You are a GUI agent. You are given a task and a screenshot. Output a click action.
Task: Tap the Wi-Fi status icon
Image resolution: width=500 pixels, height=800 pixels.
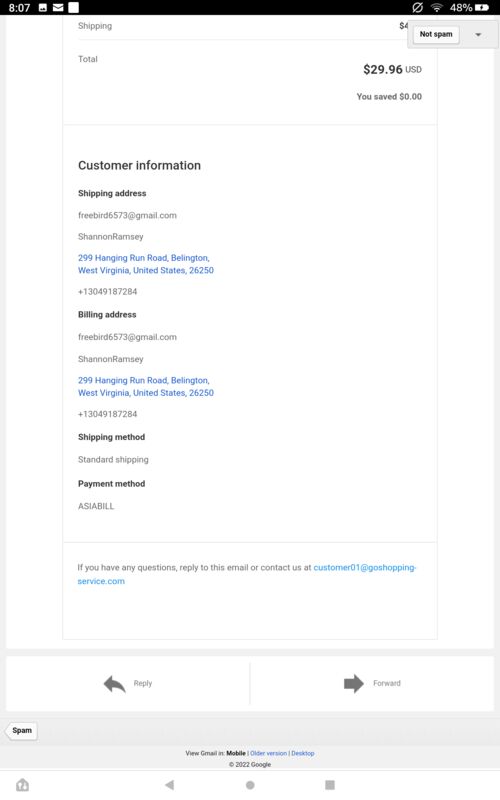tap(436, 8)
